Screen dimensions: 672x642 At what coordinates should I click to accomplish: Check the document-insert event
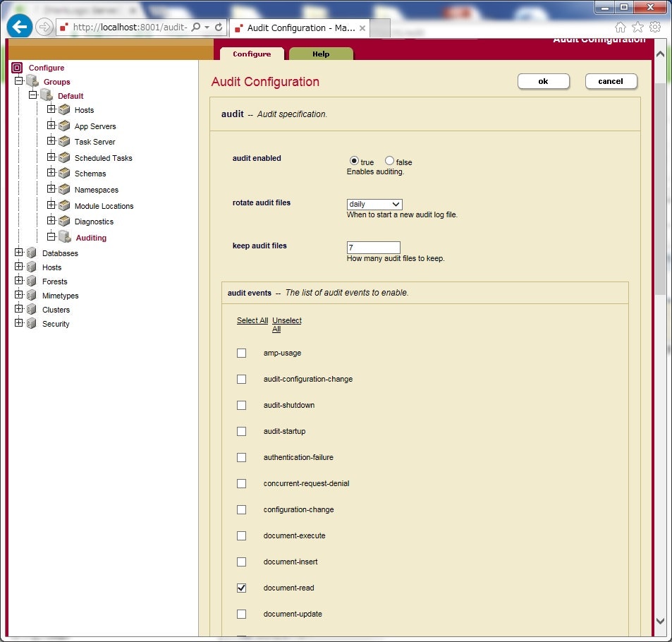tap(241, 562)
